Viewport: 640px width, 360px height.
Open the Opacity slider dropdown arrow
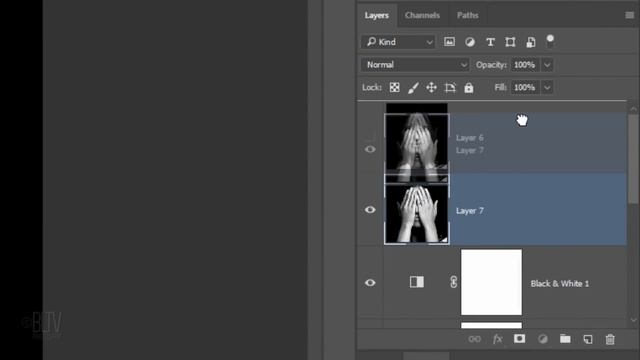[x=547, y=65]
